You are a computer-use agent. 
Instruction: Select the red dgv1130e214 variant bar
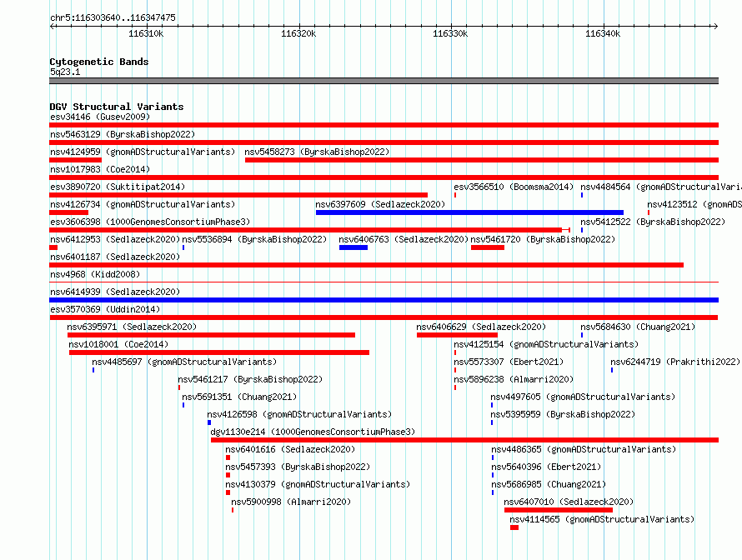464,440
